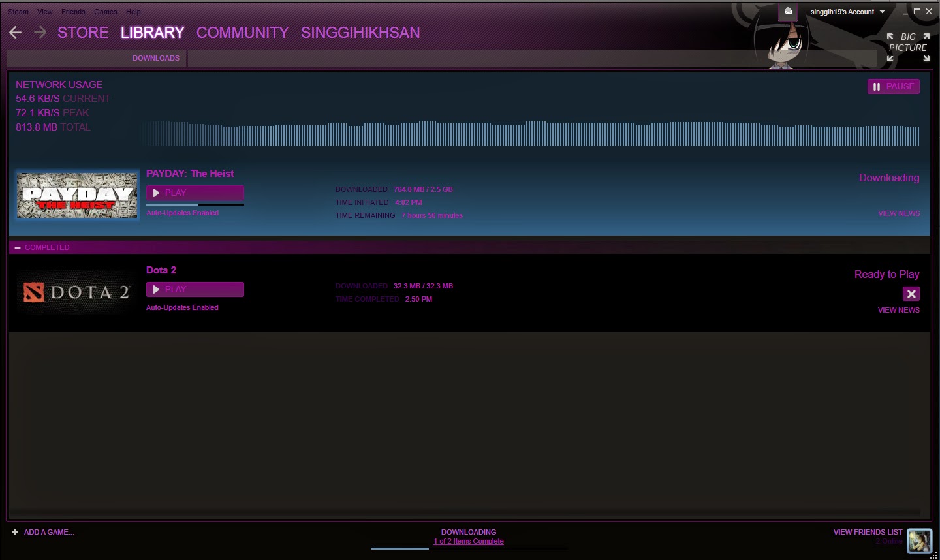The image size is (940, 560).
Task: Click the PAYDAY: The Heist title
Action: [190, 174]
